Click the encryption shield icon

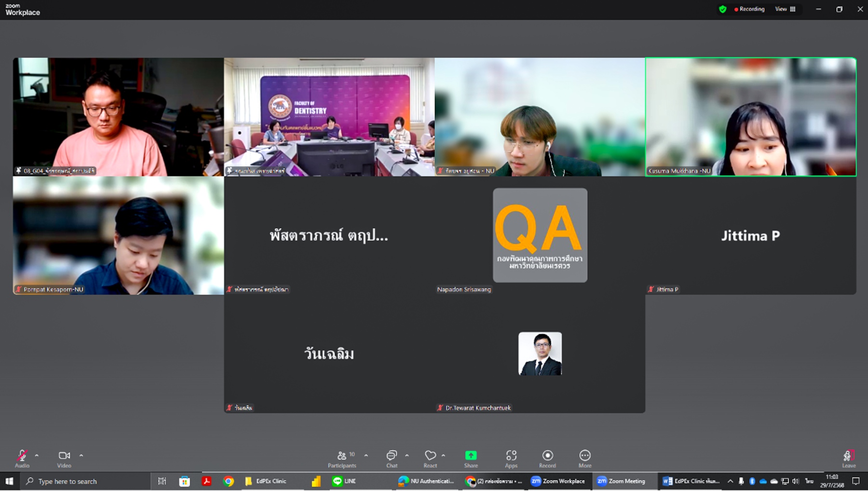(722, 9)
